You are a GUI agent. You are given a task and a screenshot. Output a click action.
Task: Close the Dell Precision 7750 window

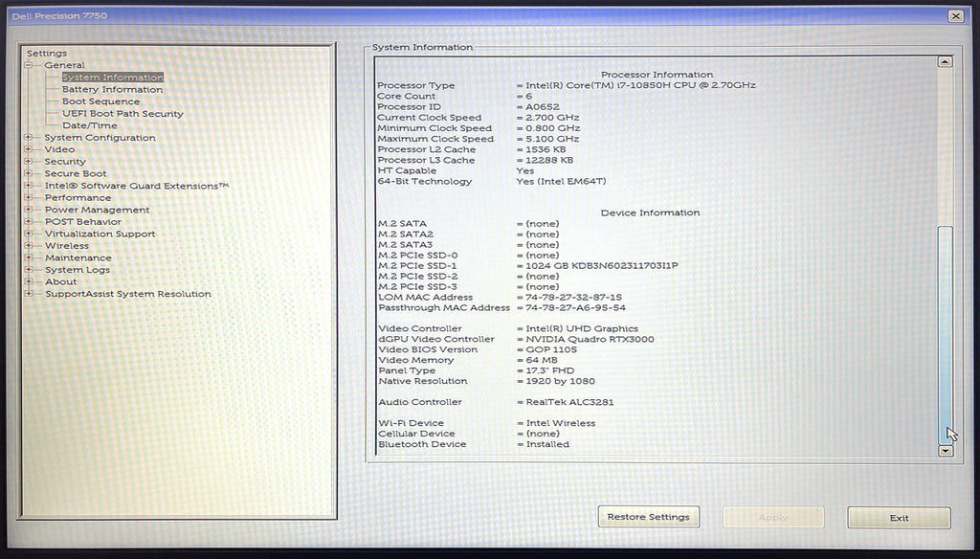coord(956,16)
